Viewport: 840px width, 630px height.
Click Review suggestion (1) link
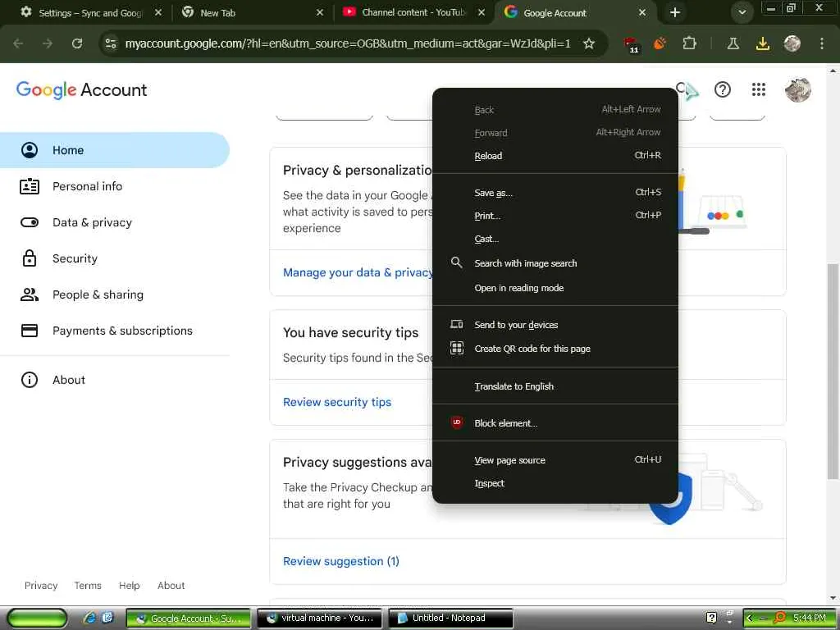[x=340, y=561]
